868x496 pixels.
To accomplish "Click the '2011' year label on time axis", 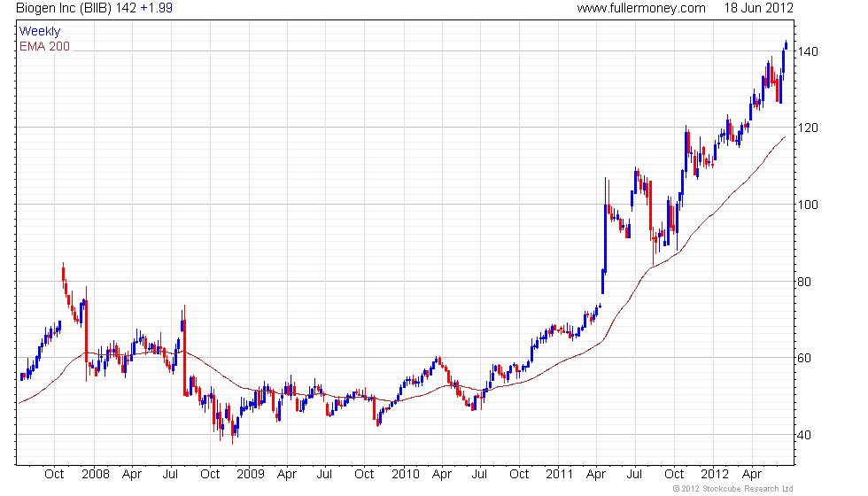I will tap(559, 474).
